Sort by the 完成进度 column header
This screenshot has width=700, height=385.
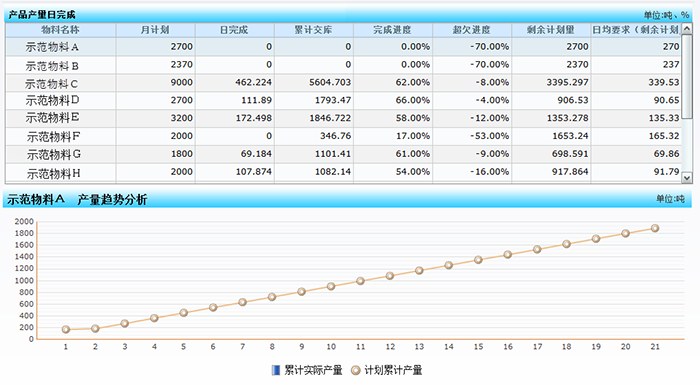pyautogui.click(x=392, y=30)
